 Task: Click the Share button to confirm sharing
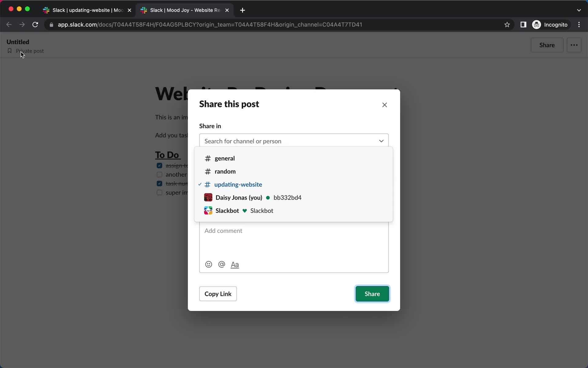[372, 293]
